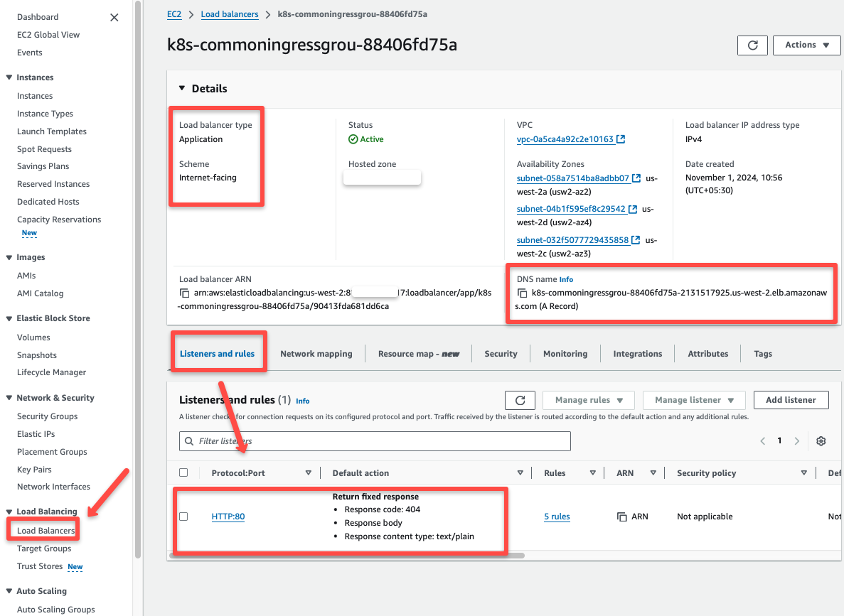Open the Manage listener dropdown

coord(693,399)
